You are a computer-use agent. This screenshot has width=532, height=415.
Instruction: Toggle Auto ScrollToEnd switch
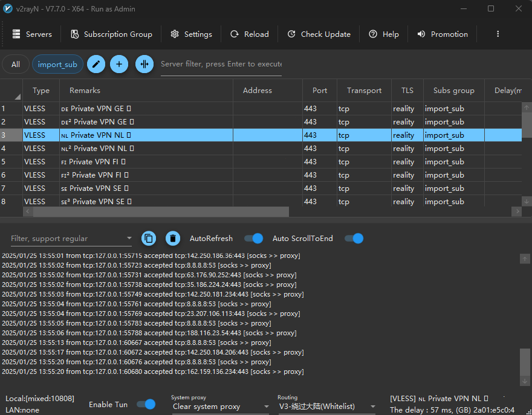coord(354,239)
